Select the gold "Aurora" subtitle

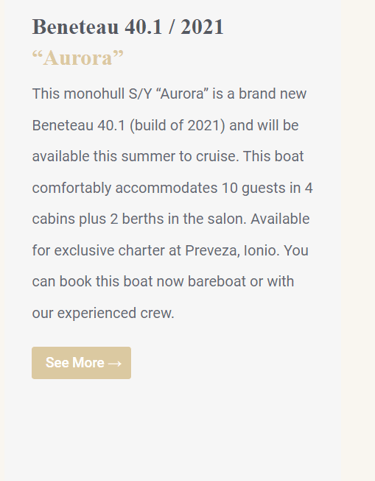(78, 58)
